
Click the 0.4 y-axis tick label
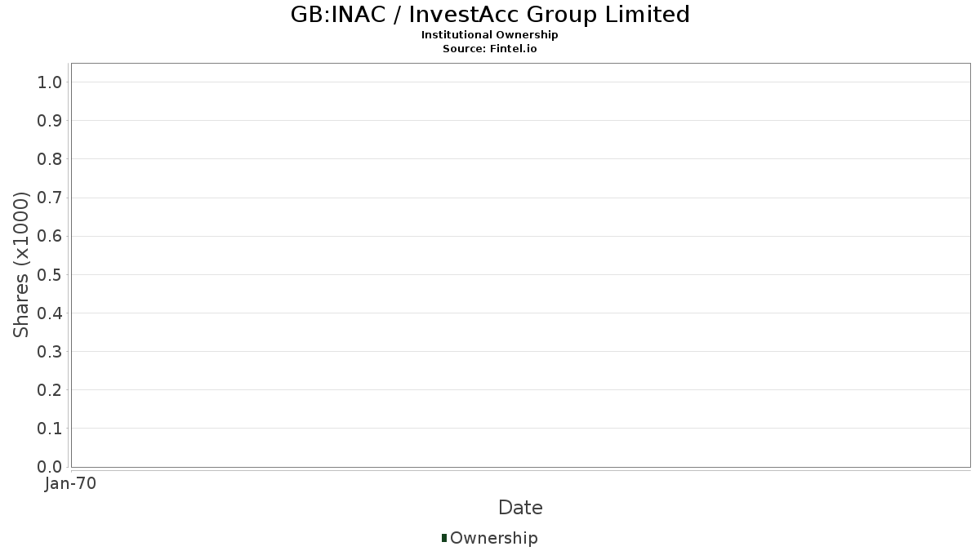(49, 313)
